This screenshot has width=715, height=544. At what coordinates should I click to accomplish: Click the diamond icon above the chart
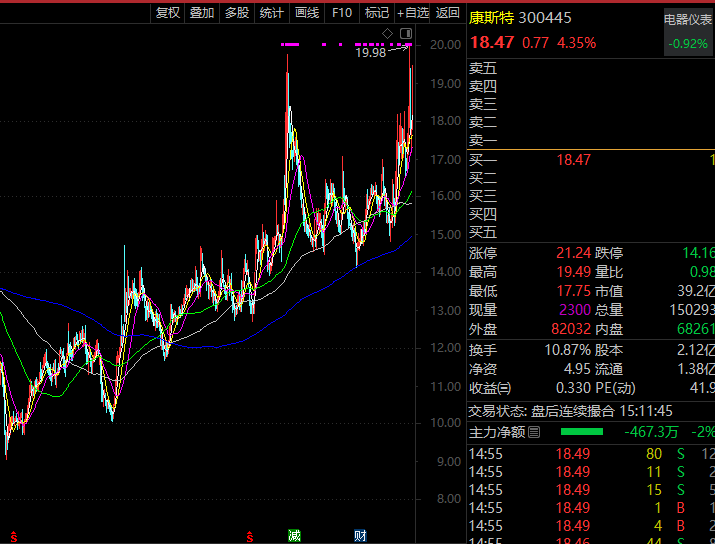click(x=388, y=34)
